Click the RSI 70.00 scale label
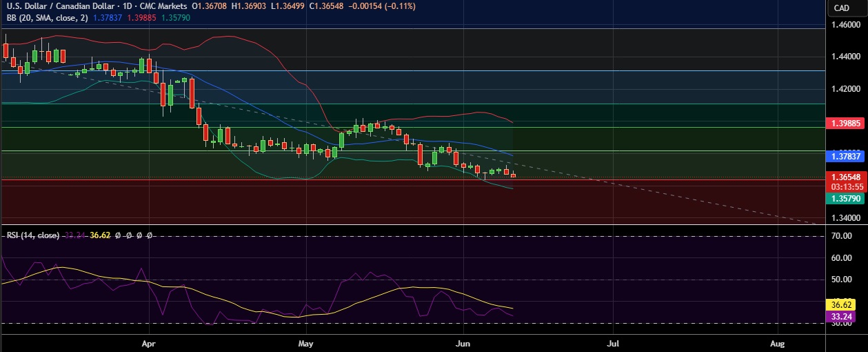This screenshot has width=868, height=352. coord(840,236)
